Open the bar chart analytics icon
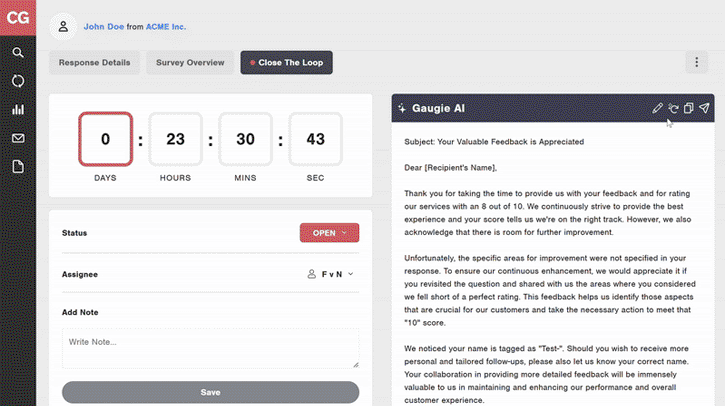 18,110
